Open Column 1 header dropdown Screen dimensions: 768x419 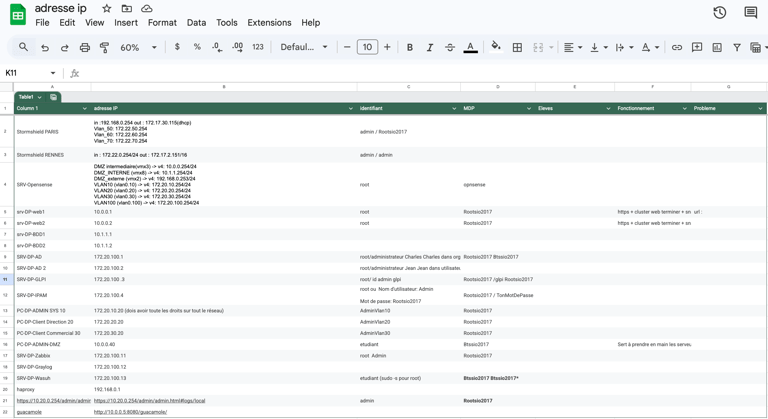84,108
